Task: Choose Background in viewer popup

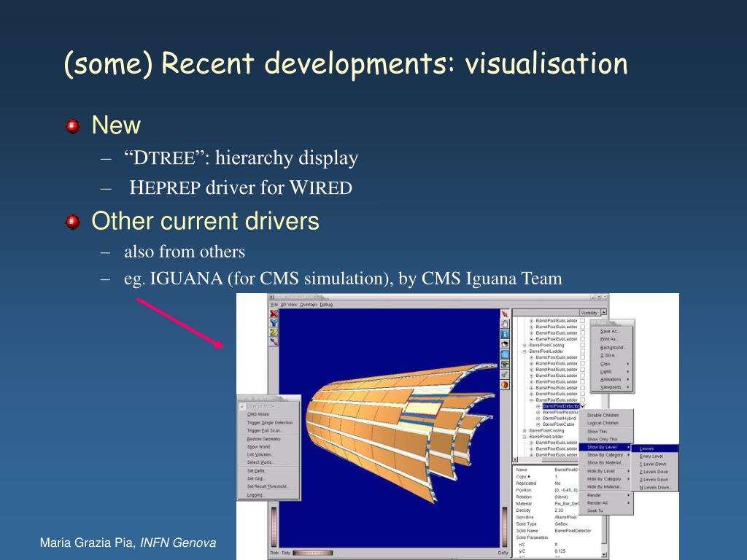Action: click(x=612, y=348)
